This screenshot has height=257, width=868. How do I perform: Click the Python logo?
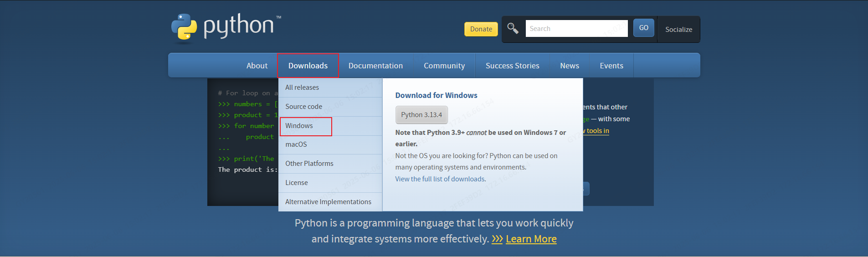[x=226, y=28]
